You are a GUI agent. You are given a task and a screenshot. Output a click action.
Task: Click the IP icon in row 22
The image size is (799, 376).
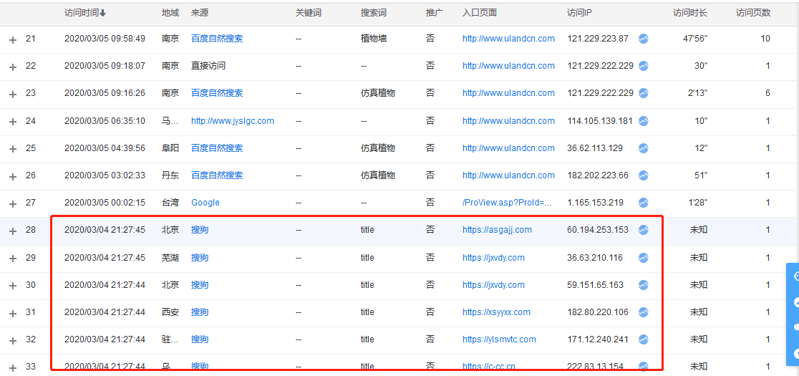[x=643, y=66]
